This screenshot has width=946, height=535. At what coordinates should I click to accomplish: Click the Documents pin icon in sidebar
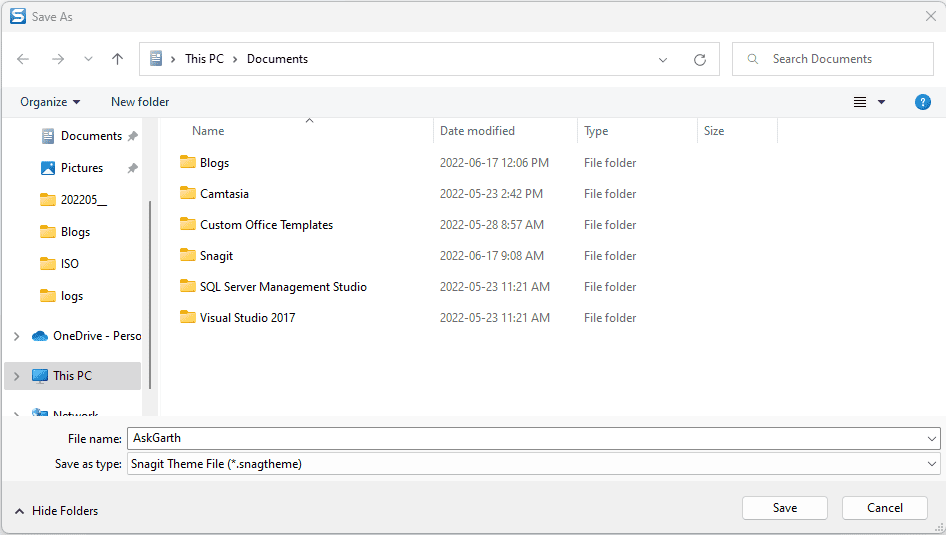pyautogui.click(x=133, y=136)
